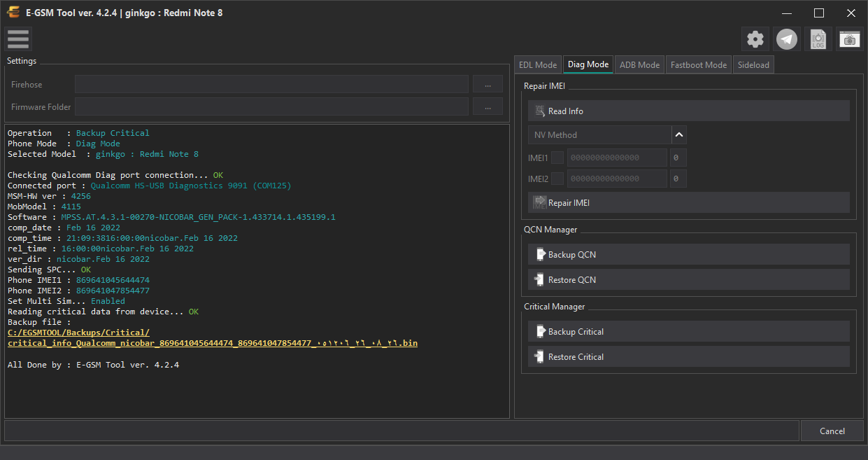This screenshot has width=868, height=460.
Task: Open settings gear icon
Action: point(755,39)
